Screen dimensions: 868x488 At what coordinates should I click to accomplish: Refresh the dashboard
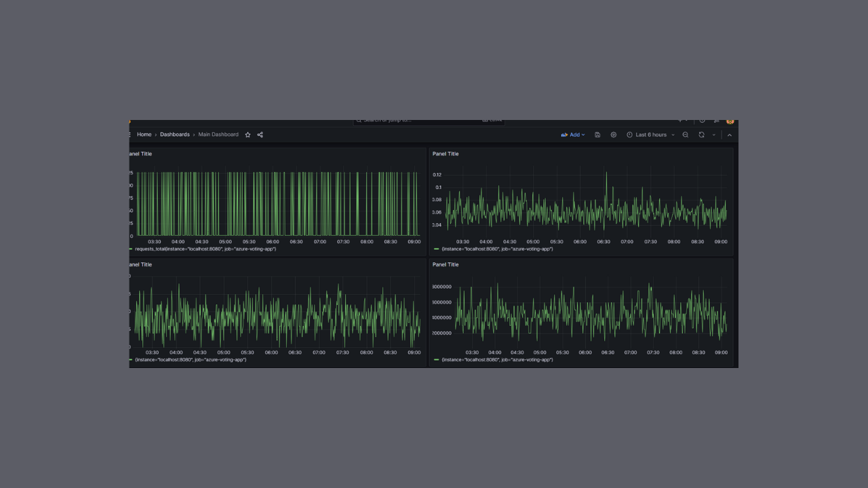702,135
